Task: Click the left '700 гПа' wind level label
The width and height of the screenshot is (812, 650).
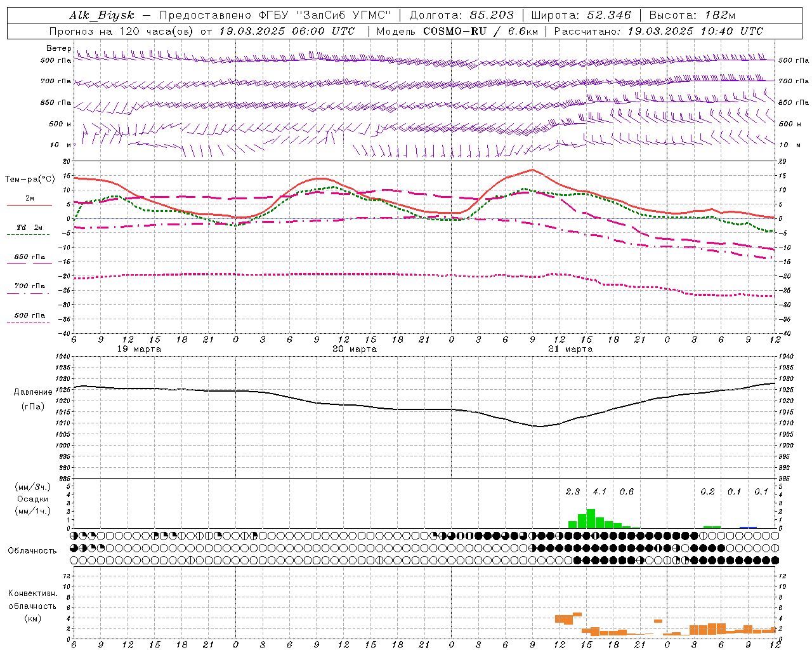Action: 56,81
